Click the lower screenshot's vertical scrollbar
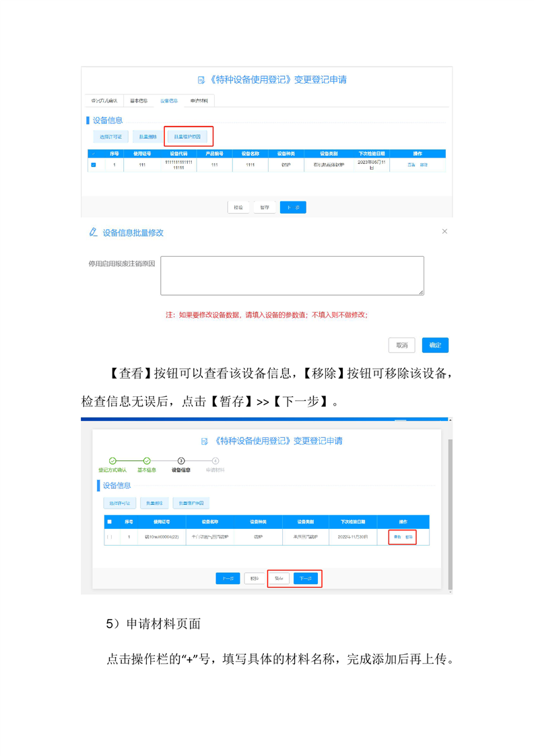The width and height of the screenshot is (534, 756). coord(450,505)
